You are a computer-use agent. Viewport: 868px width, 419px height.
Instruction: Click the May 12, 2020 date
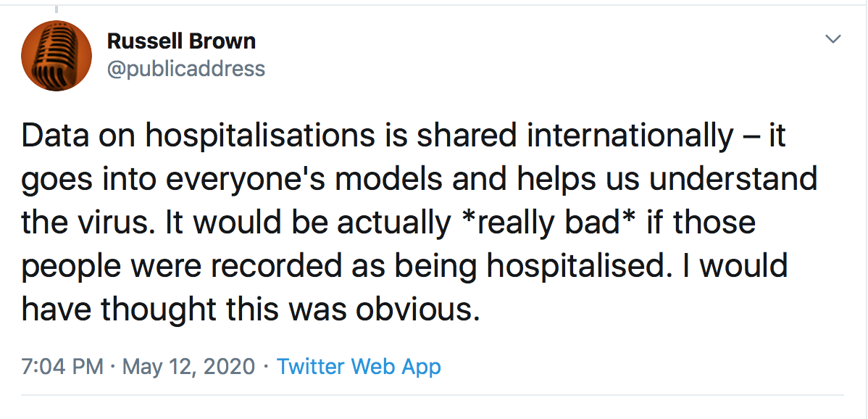pyautogui.click(x=188, y=366)
